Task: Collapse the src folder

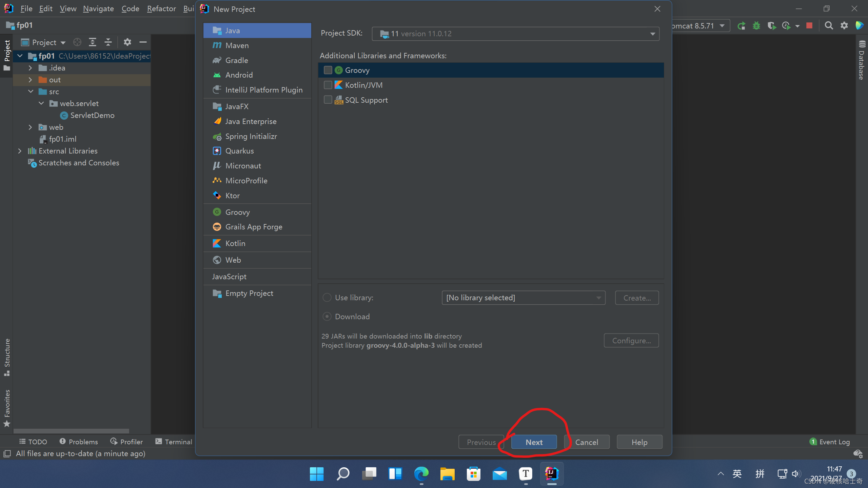Action: [31, 91]
